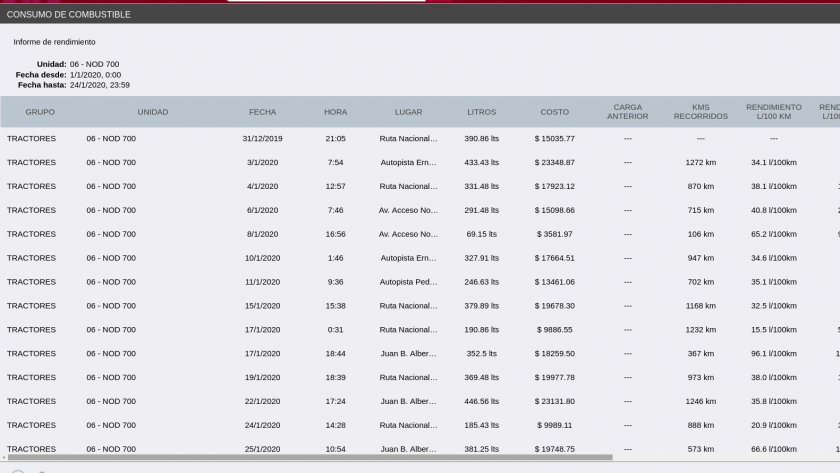
Task: Select the CARGA ANTERIOR column header
Action: coord(627,112)
